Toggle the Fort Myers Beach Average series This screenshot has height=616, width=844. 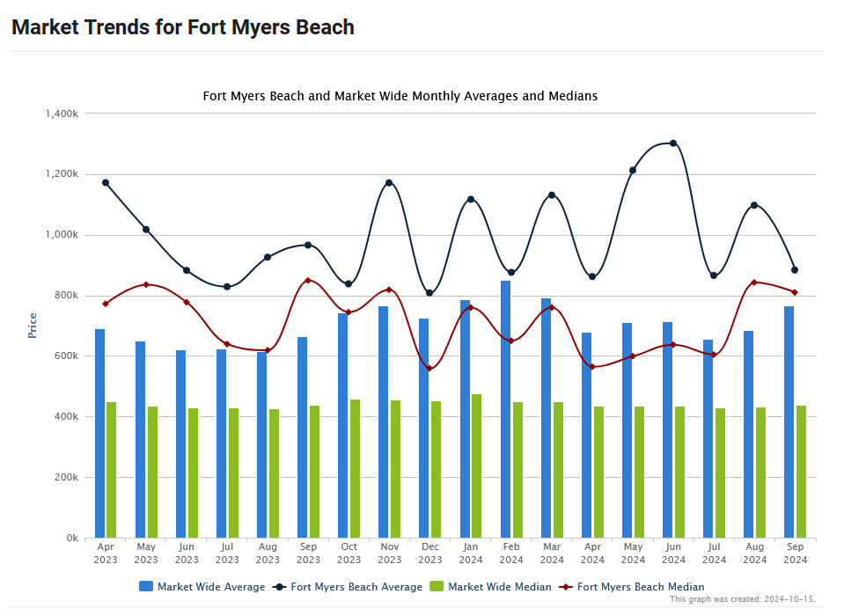click(356, 587)
